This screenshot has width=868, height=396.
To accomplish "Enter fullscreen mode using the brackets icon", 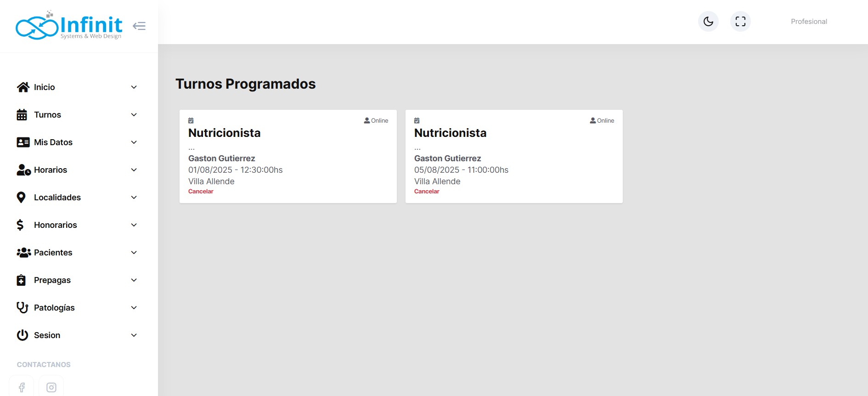I will (740, 22).
